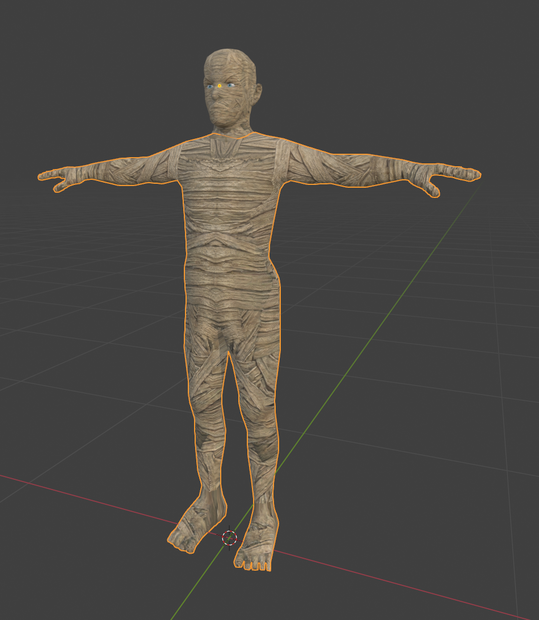Screen dimensions: 539x620
Task: Click the orange origin dot between the eyes
Action: [219, 85]
